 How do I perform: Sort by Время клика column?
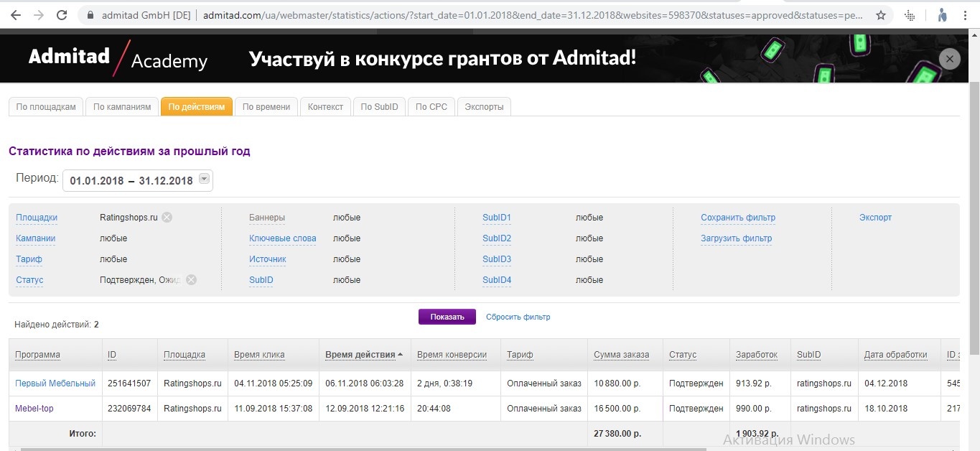[x=259, y=355]
